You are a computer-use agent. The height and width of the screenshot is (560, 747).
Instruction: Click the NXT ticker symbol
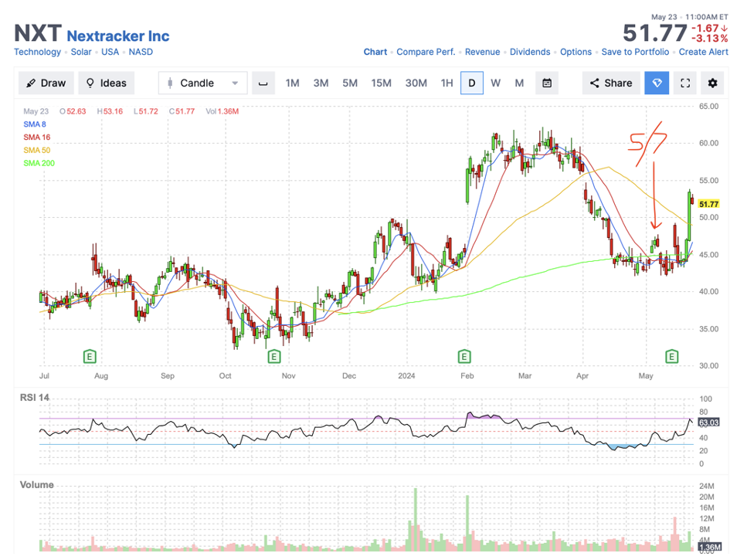point(38,33)
